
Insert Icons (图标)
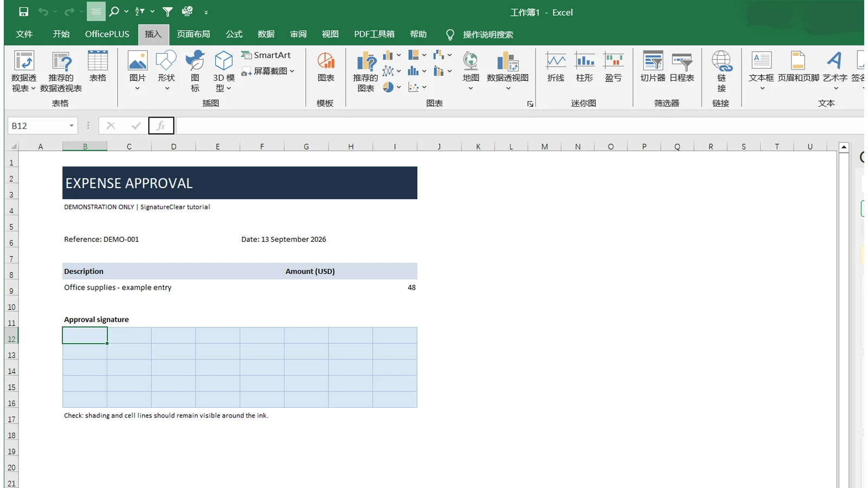point(195,71)
